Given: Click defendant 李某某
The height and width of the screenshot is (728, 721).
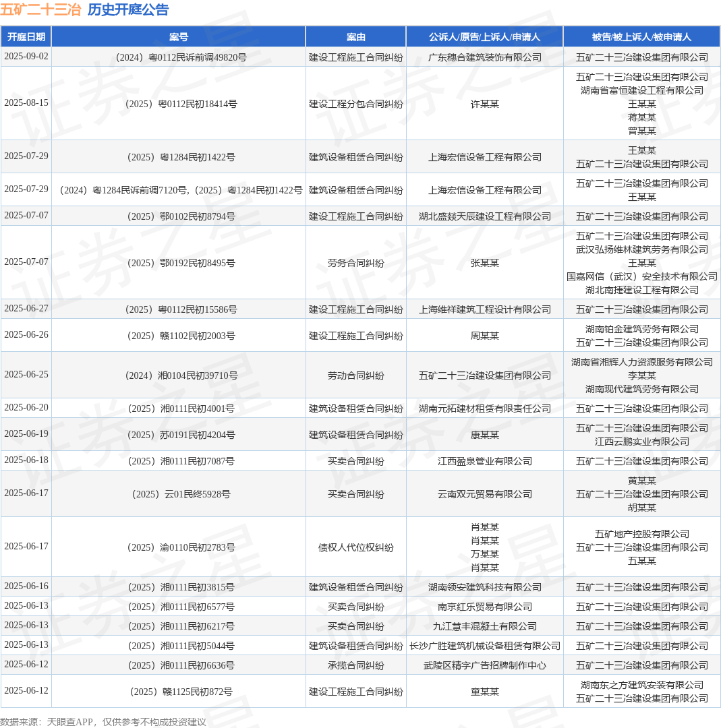Looking at the screenshot, I should click(642, 375).
